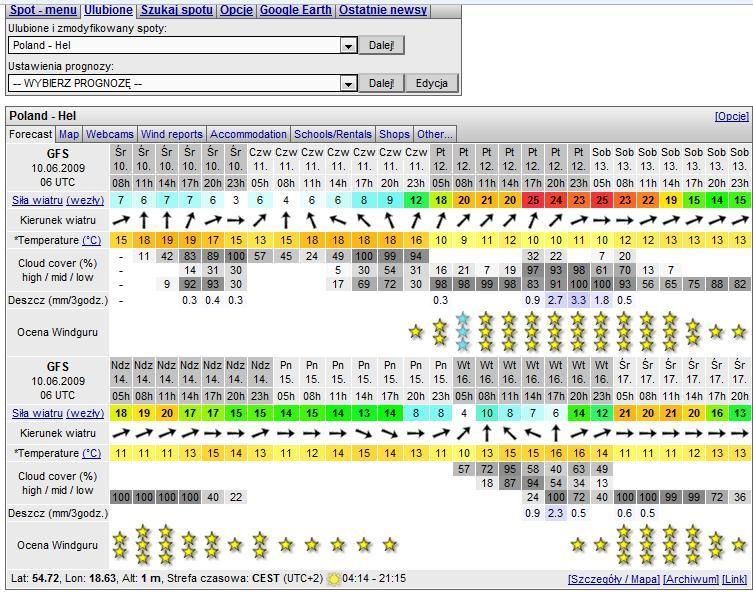The height and width of the screenshot is (592, 753).
Task: Open the Ostatnie newsy tab
Action: [383, 10]
